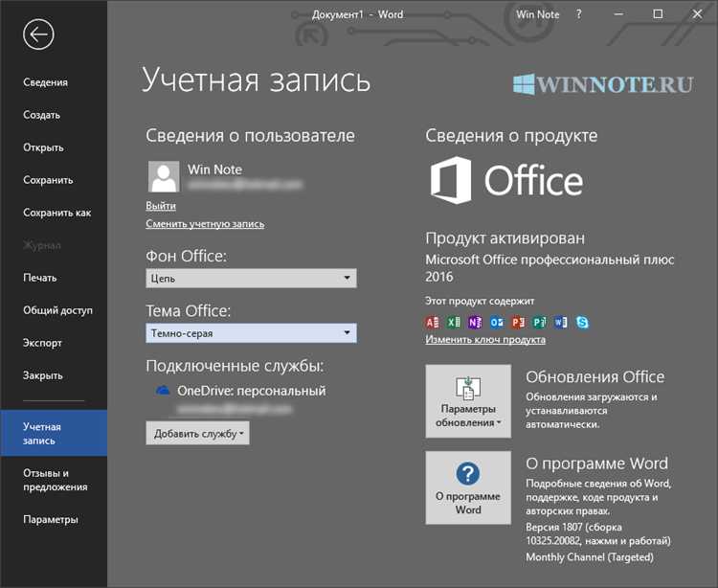The height and width of the screenshot is (588, 718).
Task: Click the Продукт активирован text
Action: tap(505, 238)
